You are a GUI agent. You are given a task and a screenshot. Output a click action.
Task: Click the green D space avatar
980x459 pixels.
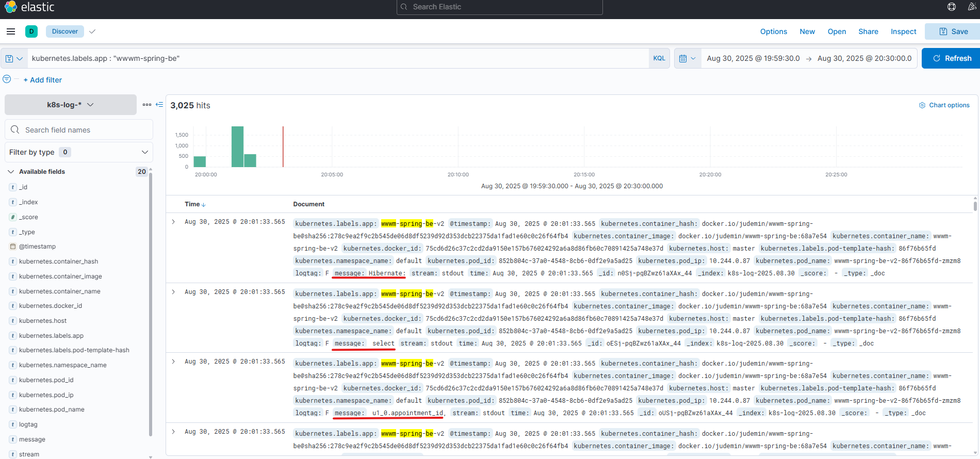[31, 31]
